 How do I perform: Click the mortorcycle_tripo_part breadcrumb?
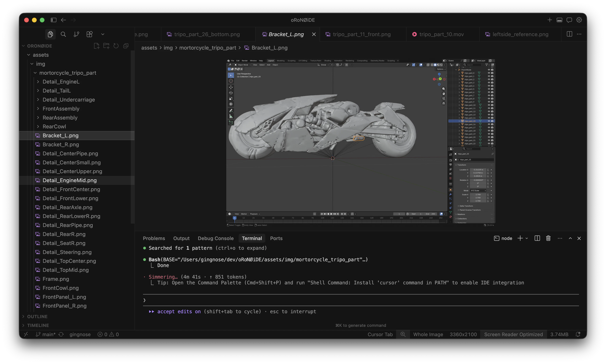point(208,48)
